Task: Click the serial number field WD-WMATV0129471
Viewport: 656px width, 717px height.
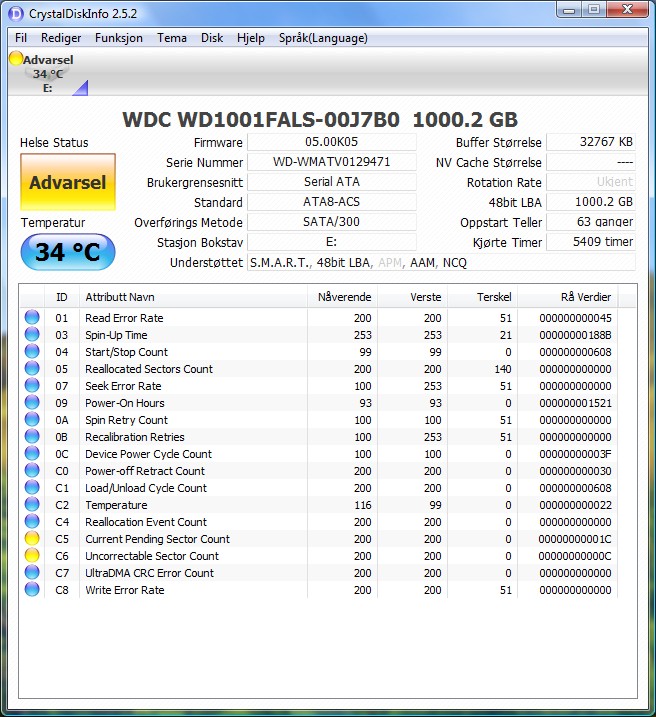Action: 331,162
